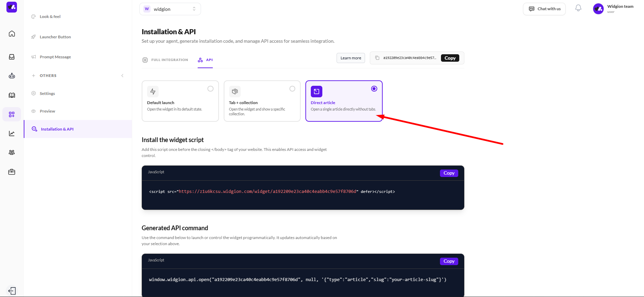The image size is (644, 297).
Task: Open the widgion workspace dropdown
Action: [170, 9]
